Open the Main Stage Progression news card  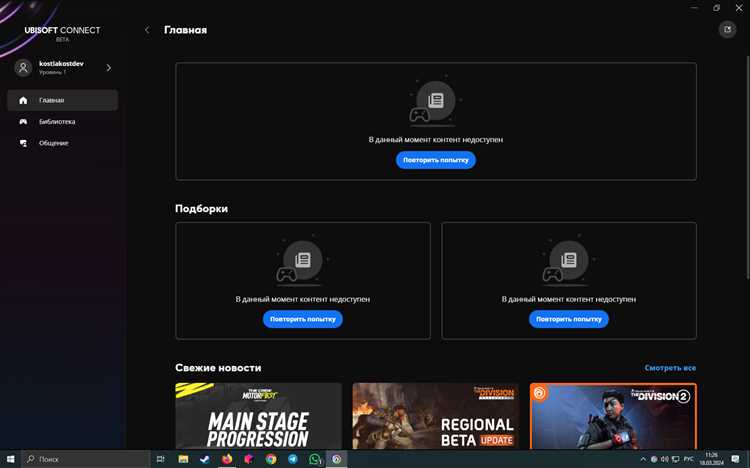(x=258, y=416)
